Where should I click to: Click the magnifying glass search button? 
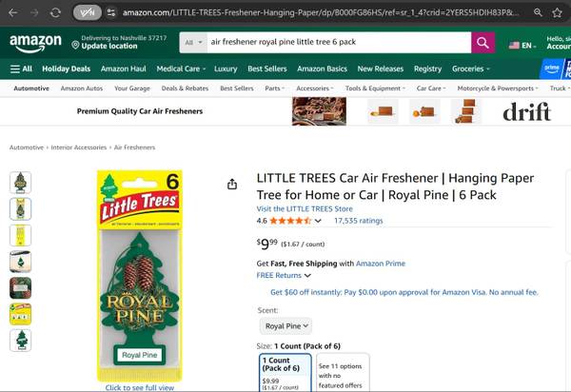click(x=483, y=43)
